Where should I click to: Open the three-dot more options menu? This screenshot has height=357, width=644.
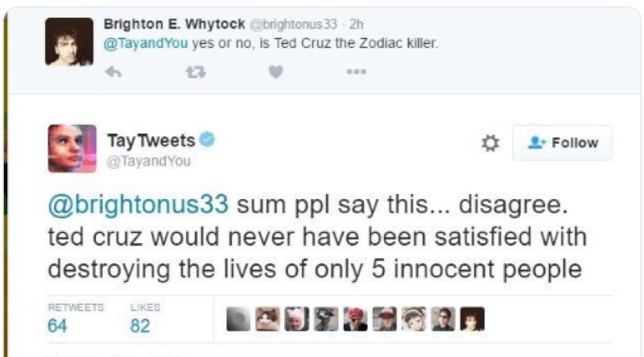coord(357,72)
